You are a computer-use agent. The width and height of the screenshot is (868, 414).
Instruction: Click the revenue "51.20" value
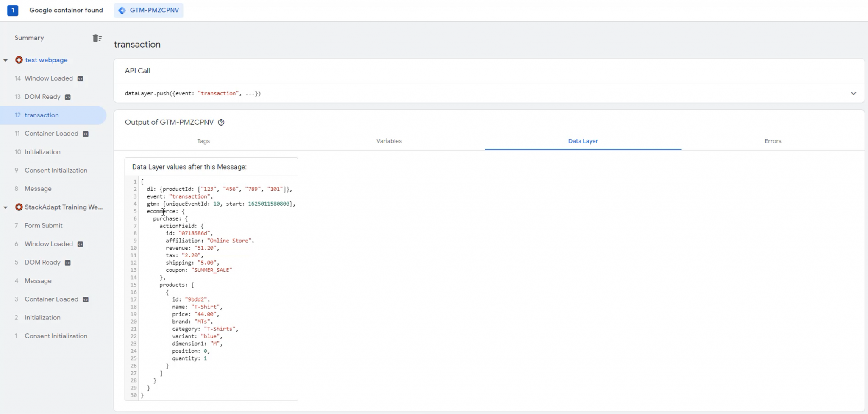coord(205,248)
